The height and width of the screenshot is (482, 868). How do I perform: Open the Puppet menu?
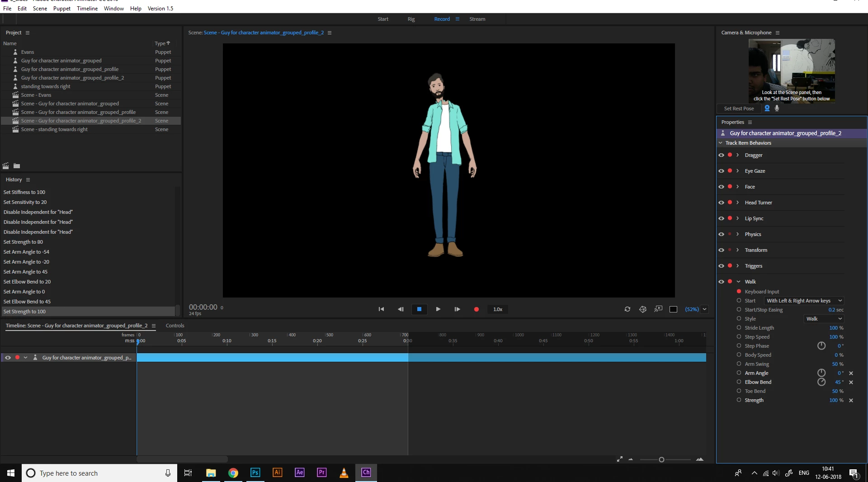pos(62,8)
